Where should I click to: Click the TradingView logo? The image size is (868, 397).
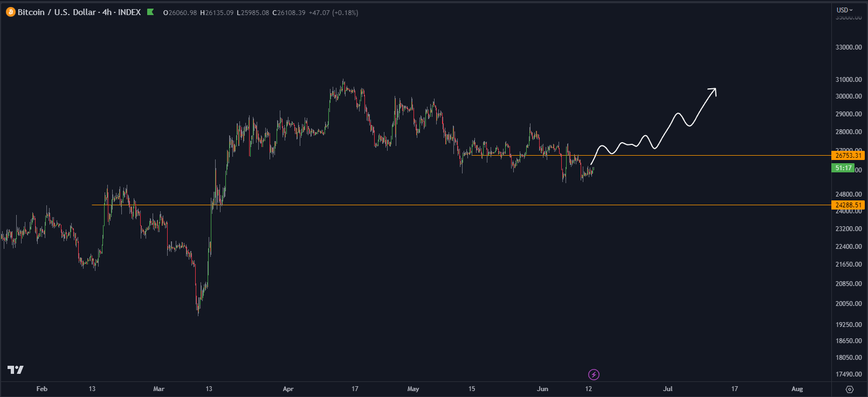(x=16, y=370)
